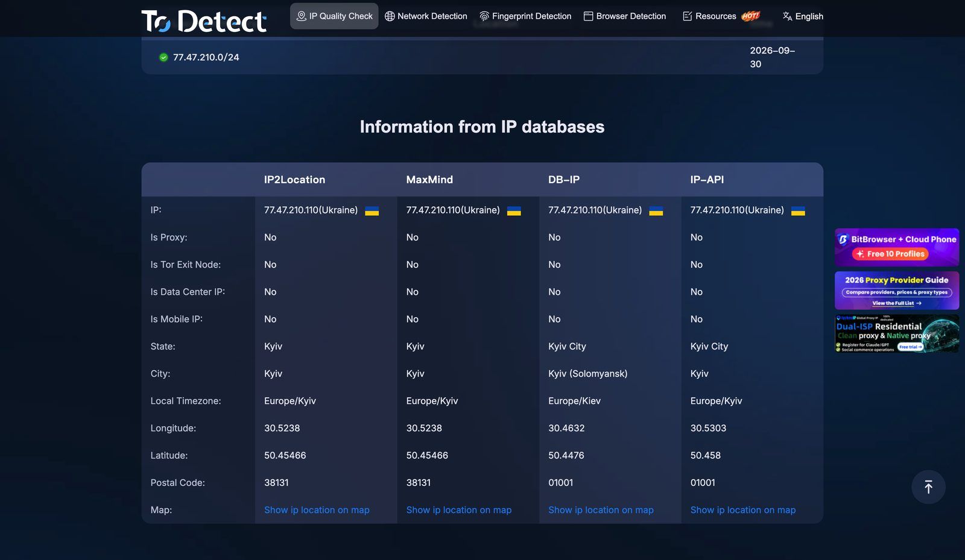
Task: Click the Ukraine flag in DB-IP column
Action: 656,211
